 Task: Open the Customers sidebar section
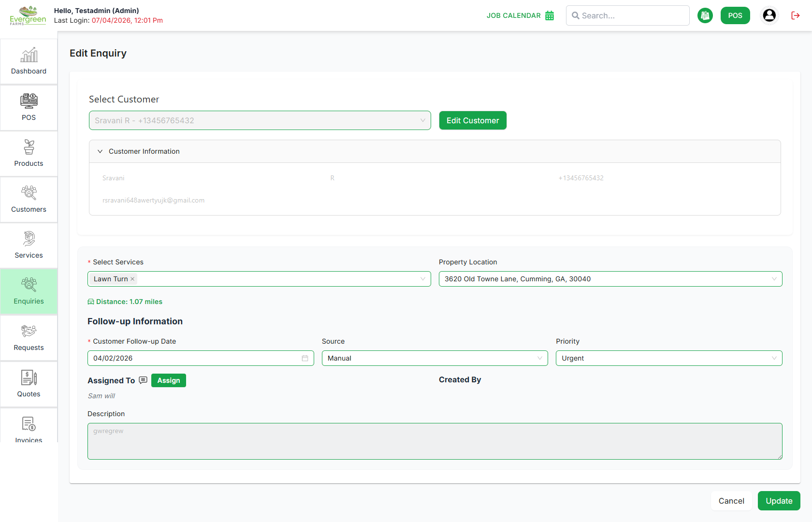[x=29, y=200]
